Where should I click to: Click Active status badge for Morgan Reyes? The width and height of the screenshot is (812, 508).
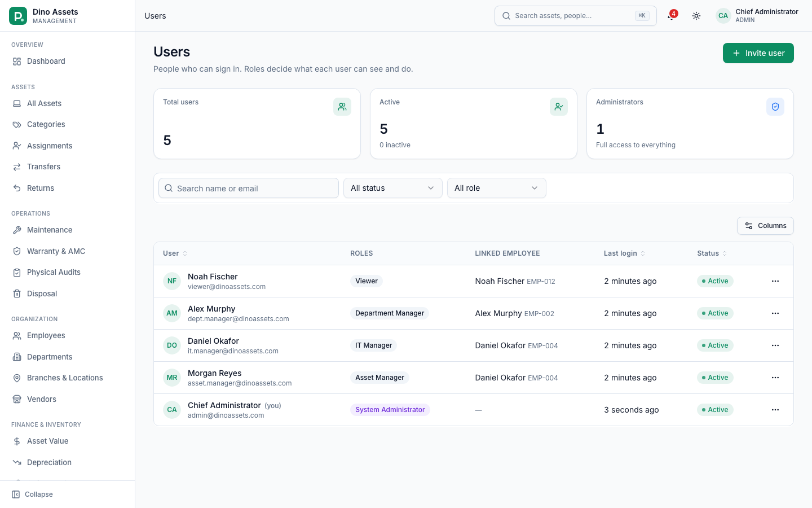[715, 378]
